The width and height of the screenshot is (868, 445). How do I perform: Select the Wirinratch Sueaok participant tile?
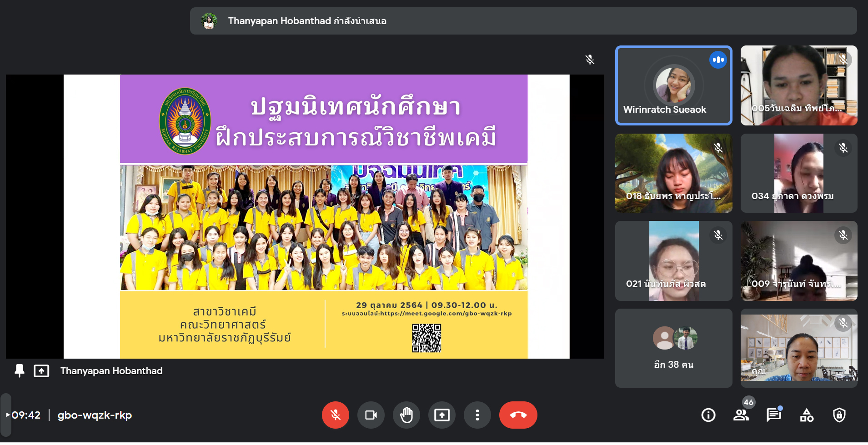click(673, 85)
